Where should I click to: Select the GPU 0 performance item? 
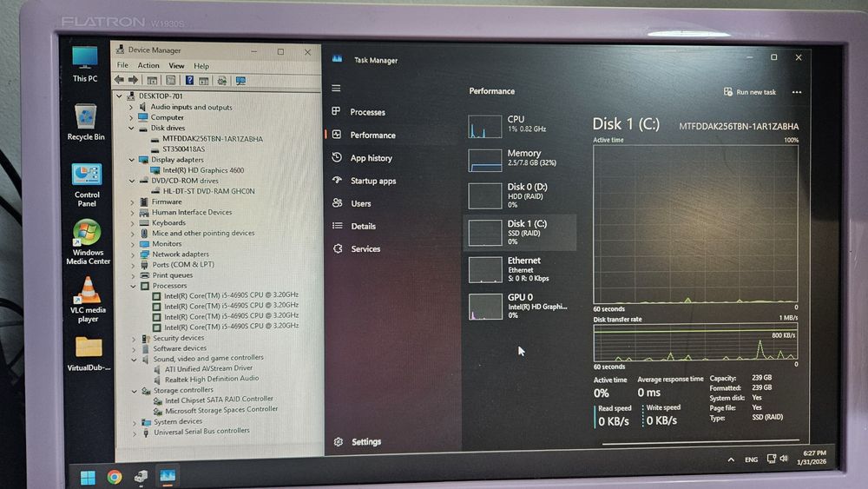pos(519,306)
